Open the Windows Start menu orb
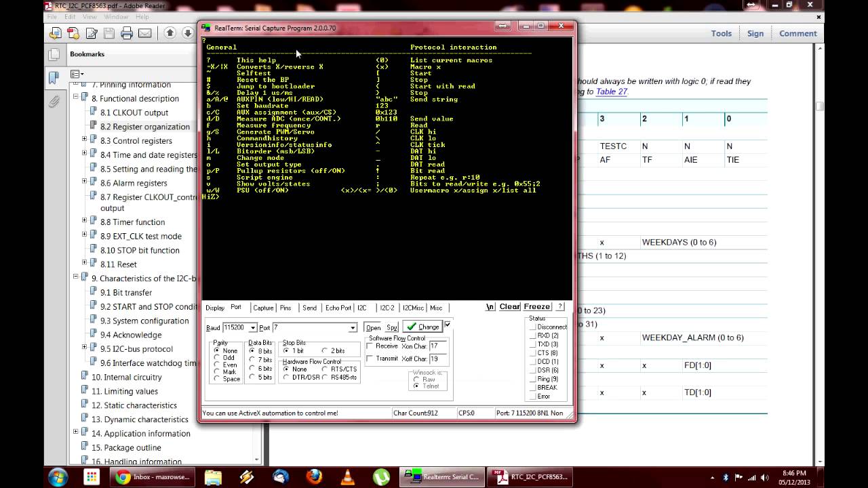Screen dimensions: 868x488 tap(58, 476)
